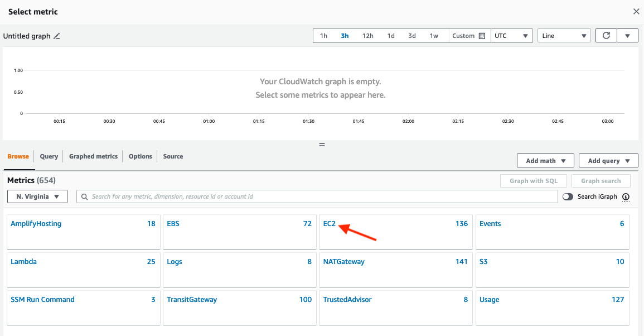
Task: Click the EBS metric count 72
Action: (308, 224)
